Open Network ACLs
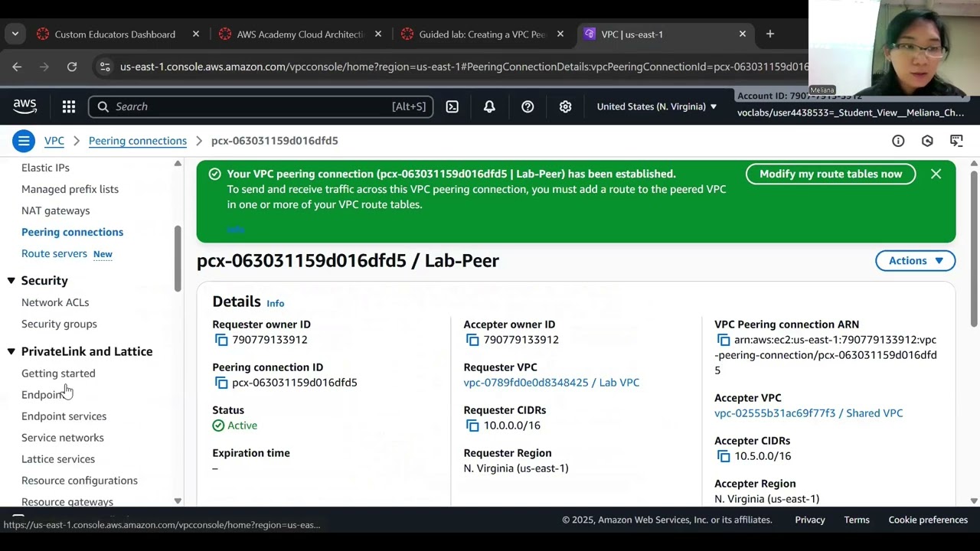This screenshot has height=551, width=980. pyautogui.click(x=55, y=302)
